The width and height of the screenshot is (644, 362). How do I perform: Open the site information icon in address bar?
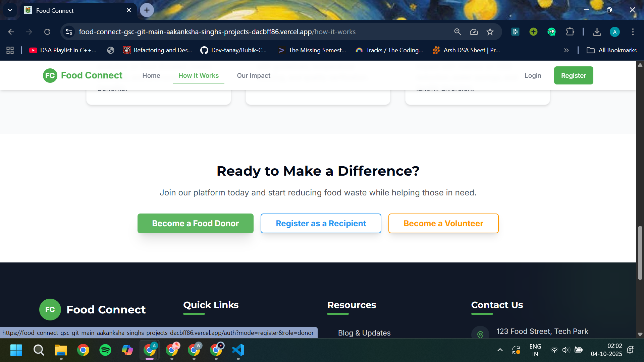[69, 32]
